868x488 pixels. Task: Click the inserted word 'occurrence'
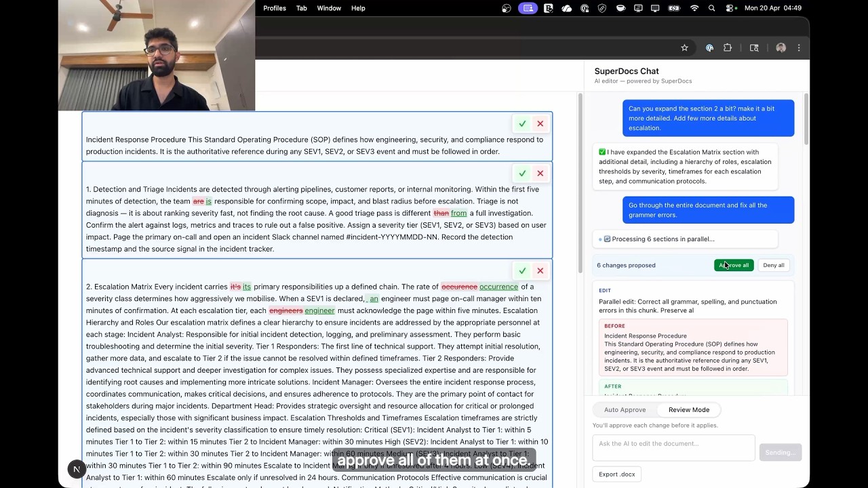498,287
